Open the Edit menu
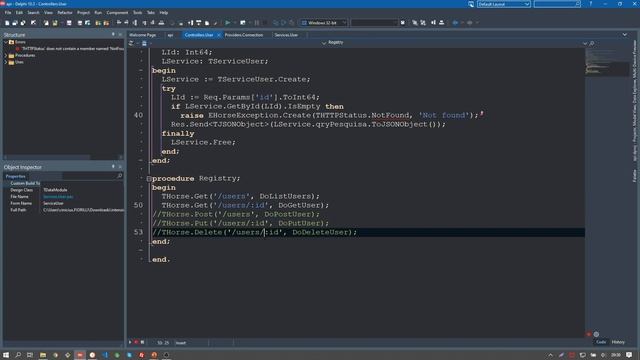640x360 pixels. coord(19,13)
